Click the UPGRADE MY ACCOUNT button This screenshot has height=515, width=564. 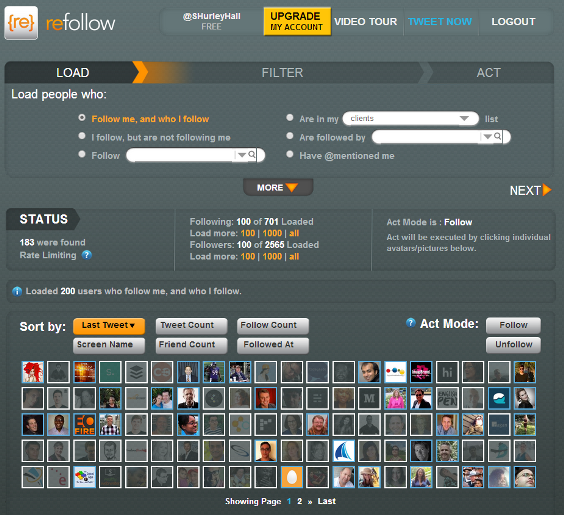(297, 22)
